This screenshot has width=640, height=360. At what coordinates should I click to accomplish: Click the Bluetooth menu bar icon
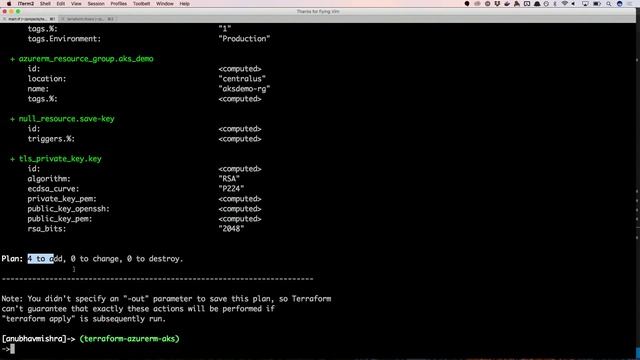pos(555,4)
